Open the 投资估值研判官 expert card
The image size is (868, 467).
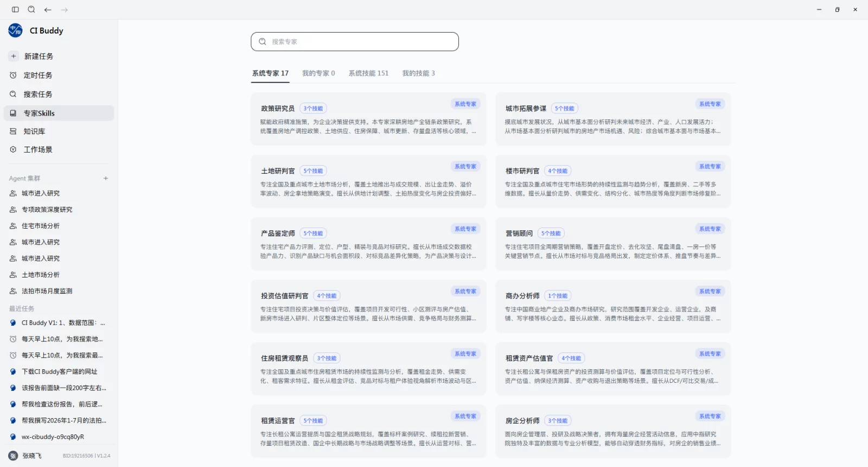[368, 306]
